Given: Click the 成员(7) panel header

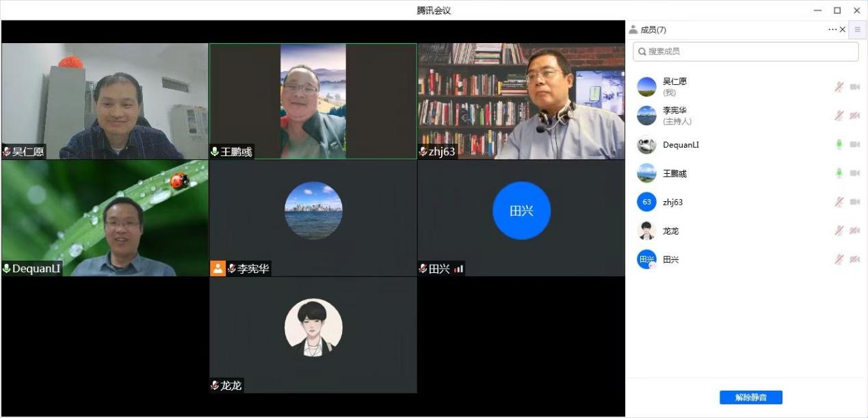Looking at the screenshot, I should [653, 29].
